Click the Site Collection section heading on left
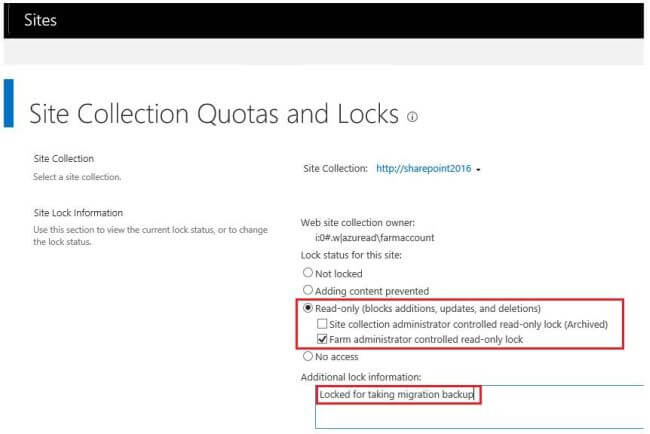 point(64,158)
